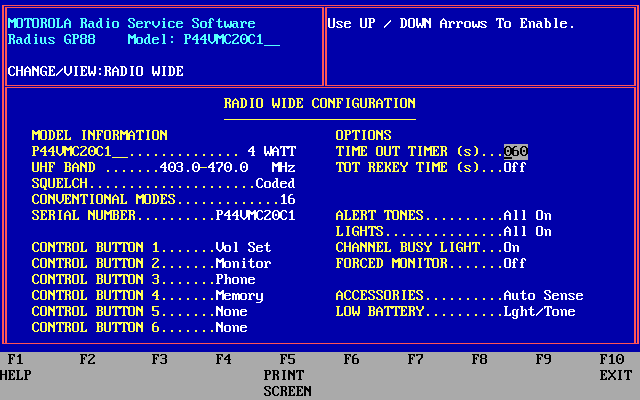The width and height of the screenshot is (640, 400).
Task: Click the SERIAL NUMBER P44VMC20C1 value
Action: (x=256, y=216)
